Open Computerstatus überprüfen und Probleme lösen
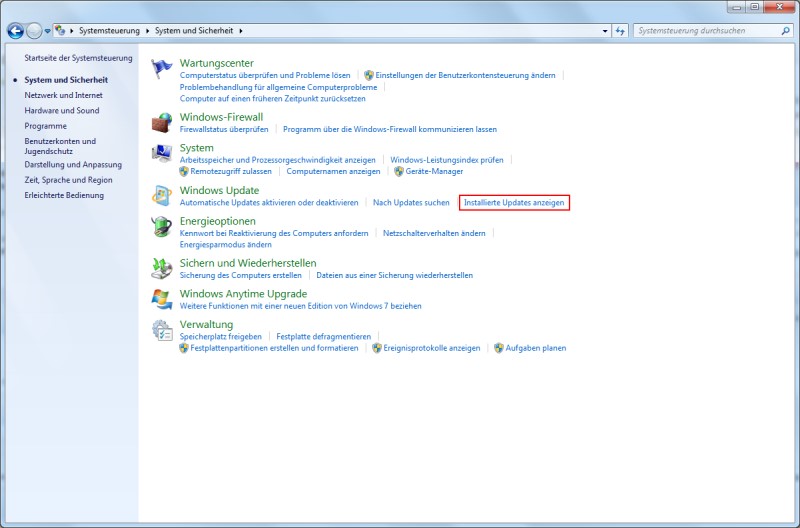The width and height of the screenshot is (800, 528). [x=265, y=75]
